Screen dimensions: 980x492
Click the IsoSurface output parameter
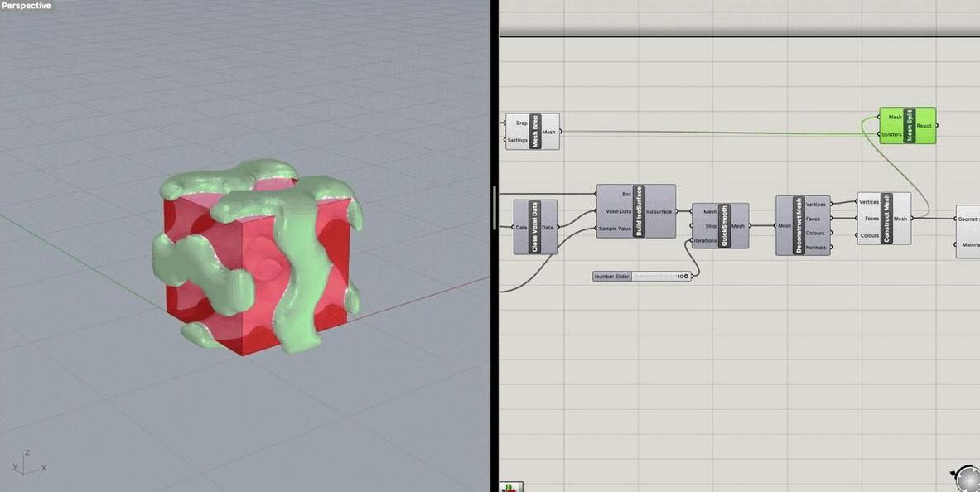coord(658,211)
